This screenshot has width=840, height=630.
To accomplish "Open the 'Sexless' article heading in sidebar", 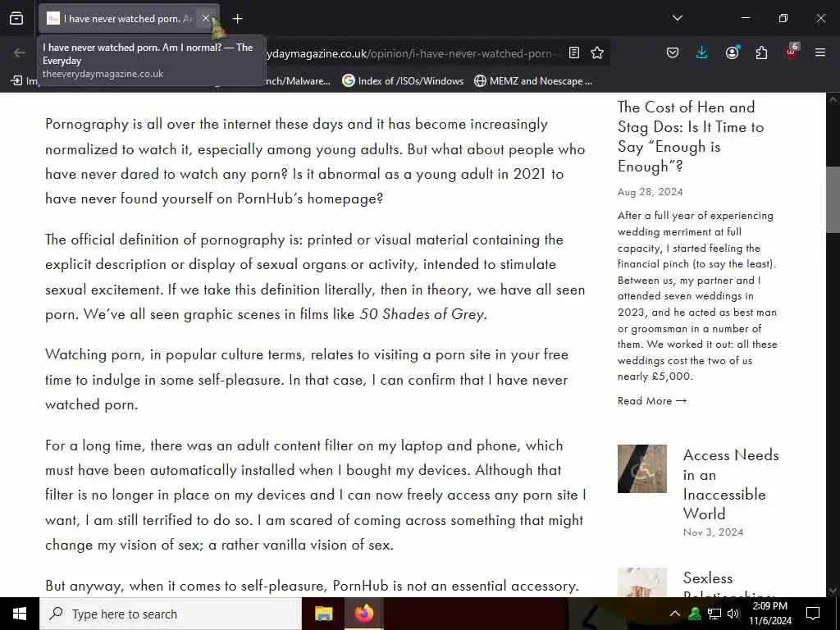I will [708, 578].
